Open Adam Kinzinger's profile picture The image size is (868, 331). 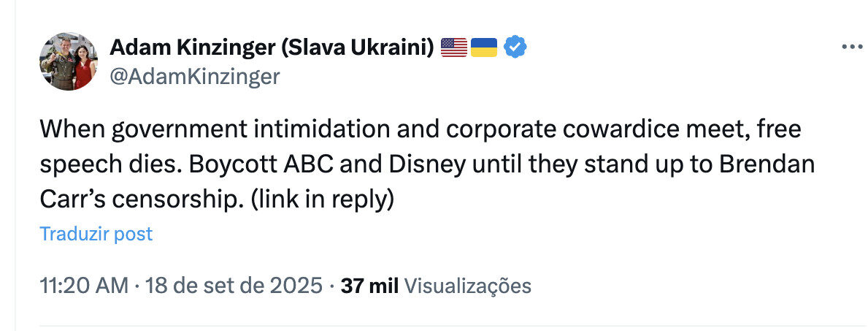pyautogui.click(x=69, y=62)
